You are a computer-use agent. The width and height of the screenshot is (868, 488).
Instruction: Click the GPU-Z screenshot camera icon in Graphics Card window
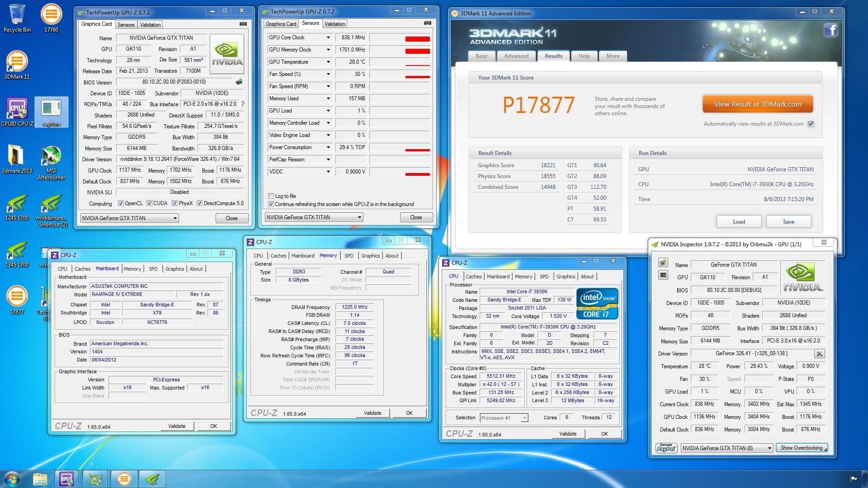click(x=243, y=24)
